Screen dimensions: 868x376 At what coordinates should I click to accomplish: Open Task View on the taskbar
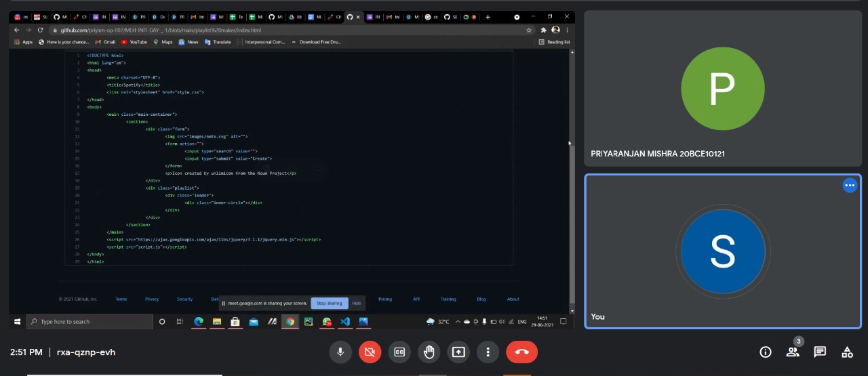tap(180, 321)
